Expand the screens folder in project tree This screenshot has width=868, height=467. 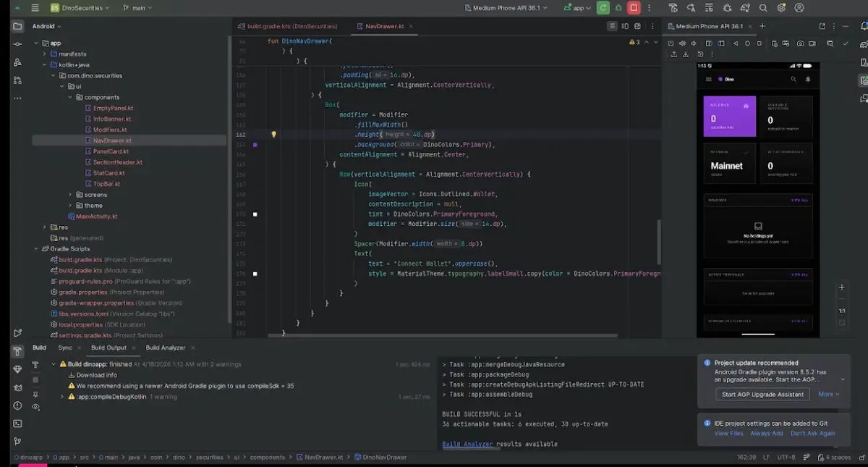point(70,195)
